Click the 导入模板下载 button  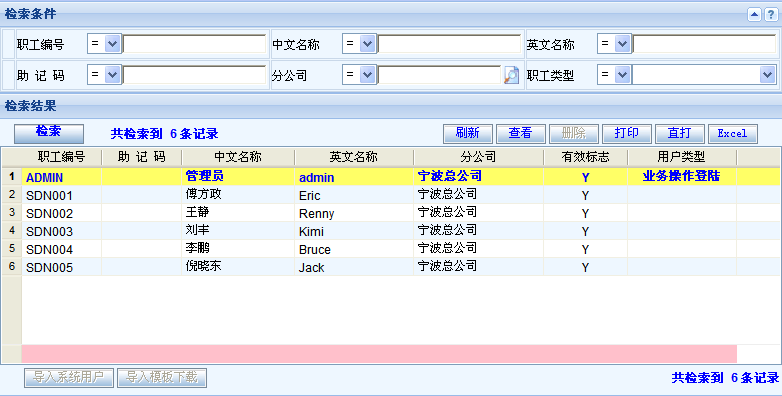pyautogui.click(x=162, y=378)
